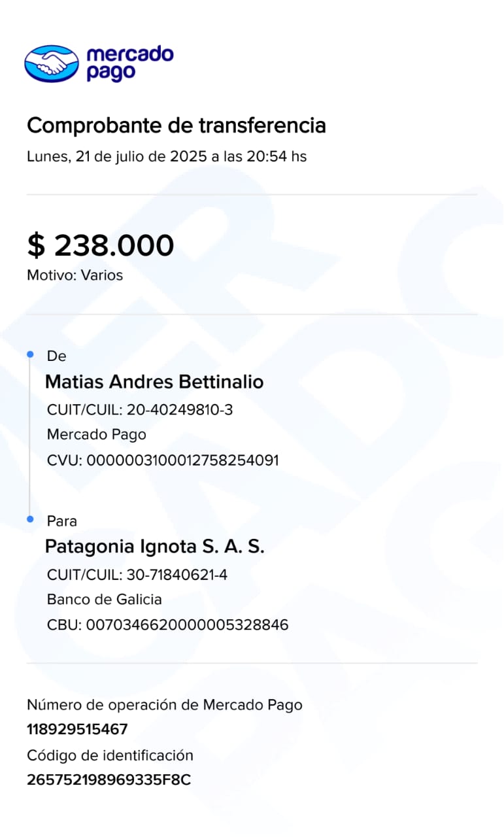Click the blue dot beside Para

click(30, 519)
